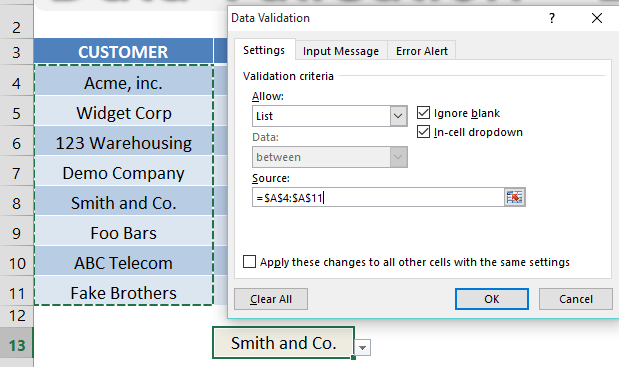Click the OK button
This screenshot has height=367, width=619.
(x=491, y=299)
